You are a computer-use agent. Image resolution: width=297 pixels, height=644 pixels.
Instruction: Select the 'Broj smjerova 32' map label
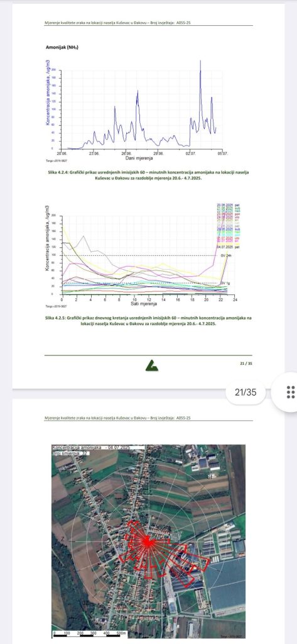click(70, 453)
